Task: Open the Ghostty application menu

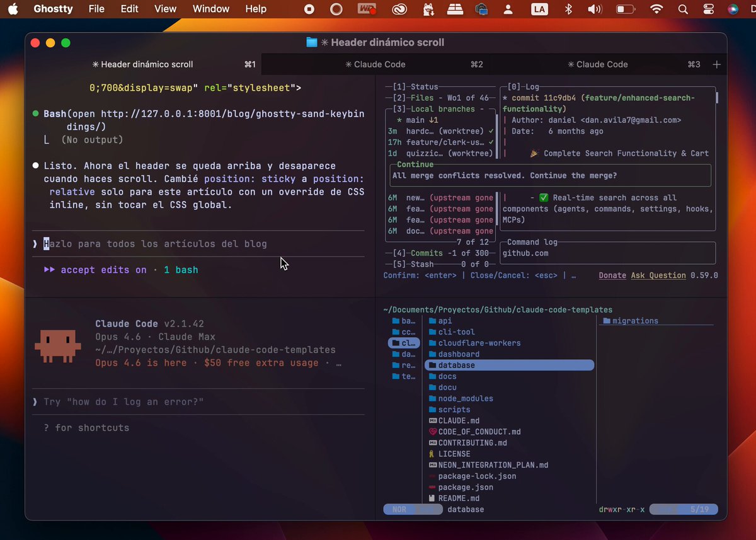Action: (53, 9)
